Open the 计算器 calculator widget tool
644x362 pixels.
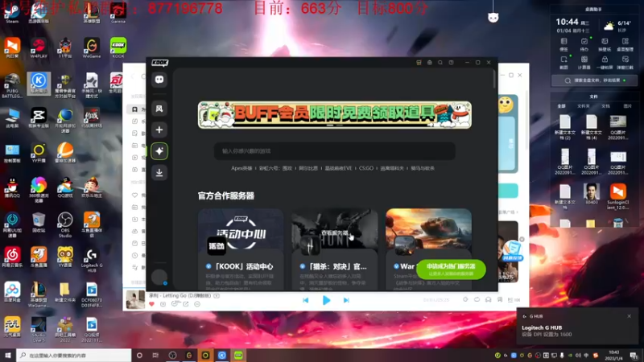pyautogui.click(x=584, y=63)
